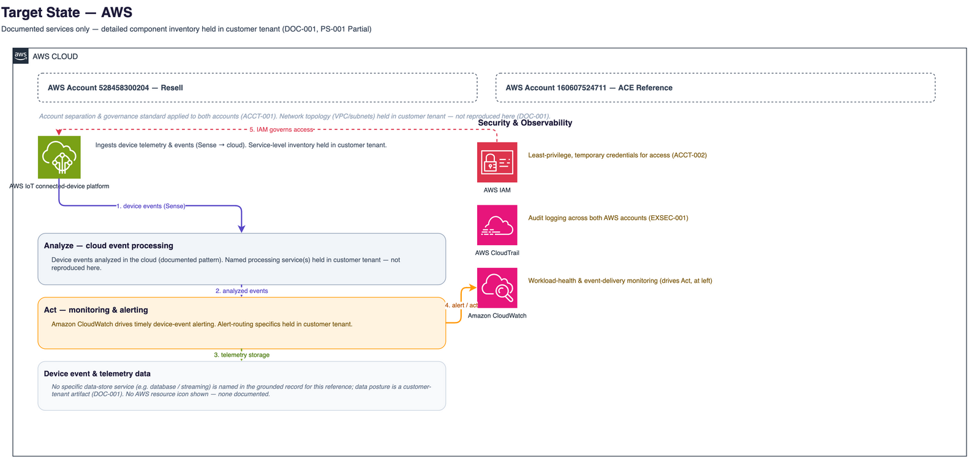Click the AWS IoT connected-device platform caption
This screenshot has width=980, height=458.
59,186
